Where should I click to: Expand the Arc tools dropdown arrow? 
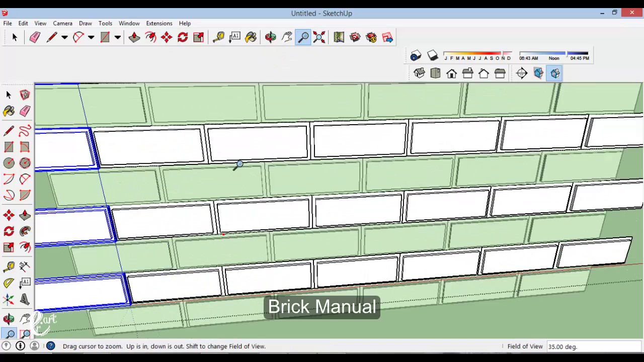click(91, 37)
